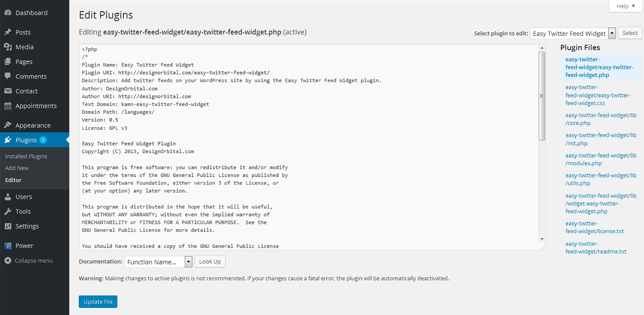This screenshot has width=644, height=315.
Task: Expand the Help panel tab
Action: coord(626,6)
